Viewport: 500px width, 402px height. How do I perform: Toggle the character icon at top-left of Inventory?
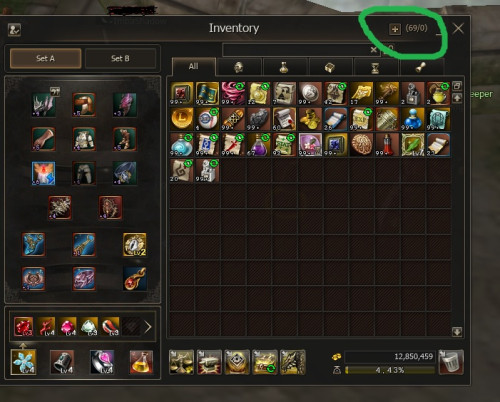14,30
